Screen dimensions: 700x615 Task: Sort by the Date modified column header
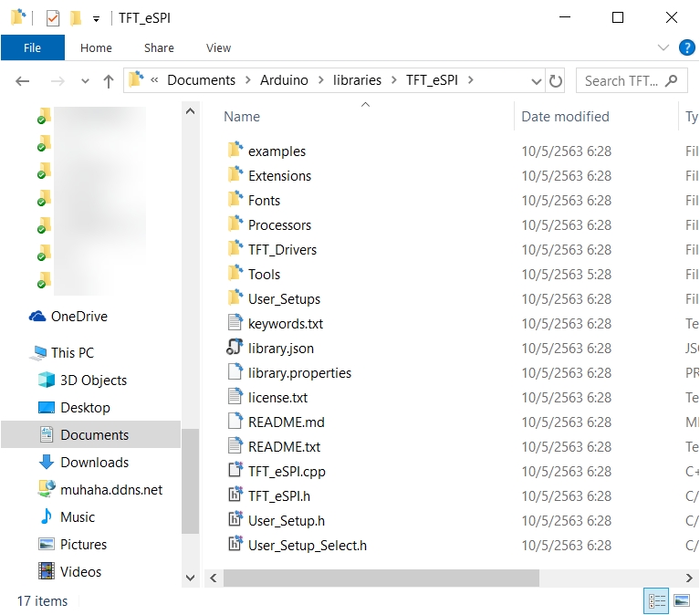click(x=565, y=116)
